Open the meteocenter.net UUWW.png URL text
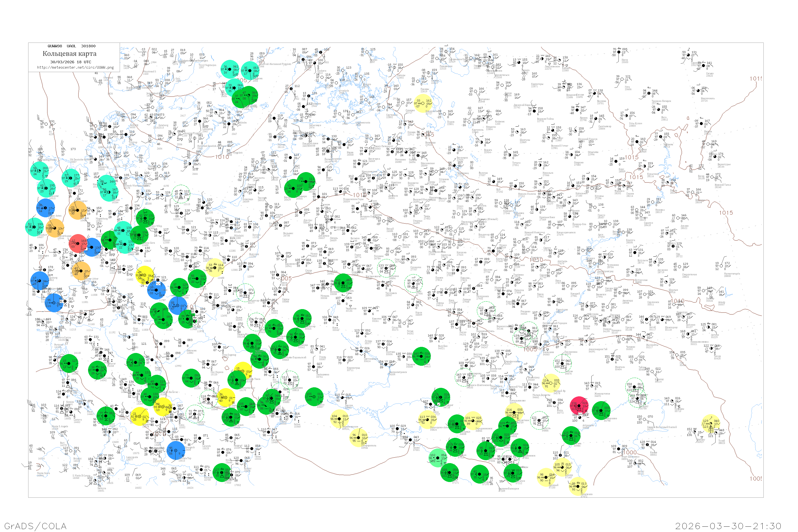Viewport: 798px width, 532px height. (x=75, y=67)
